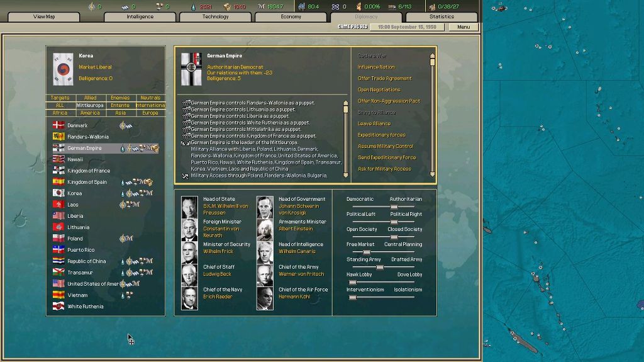Select the Laos flag in the list
Screen dimensions: 644x362
pos(58,205)
